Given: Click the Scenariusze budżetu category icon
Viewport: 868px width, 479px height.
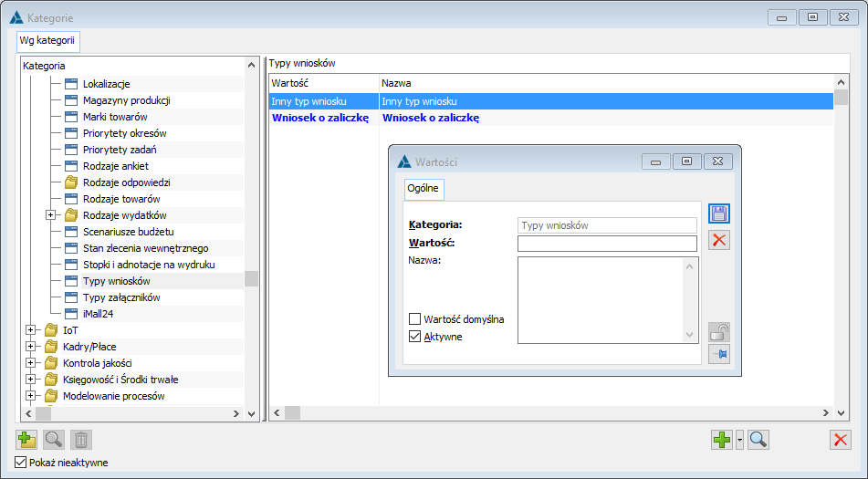Looking at the screenshot, I should tap(71, 232).
